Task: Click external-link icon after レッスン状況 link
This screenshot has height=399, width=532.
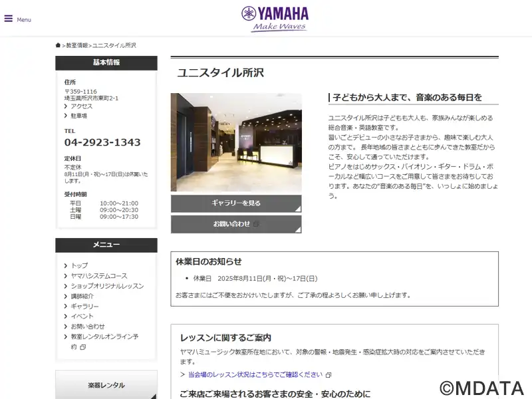Action: coord(329,375)
